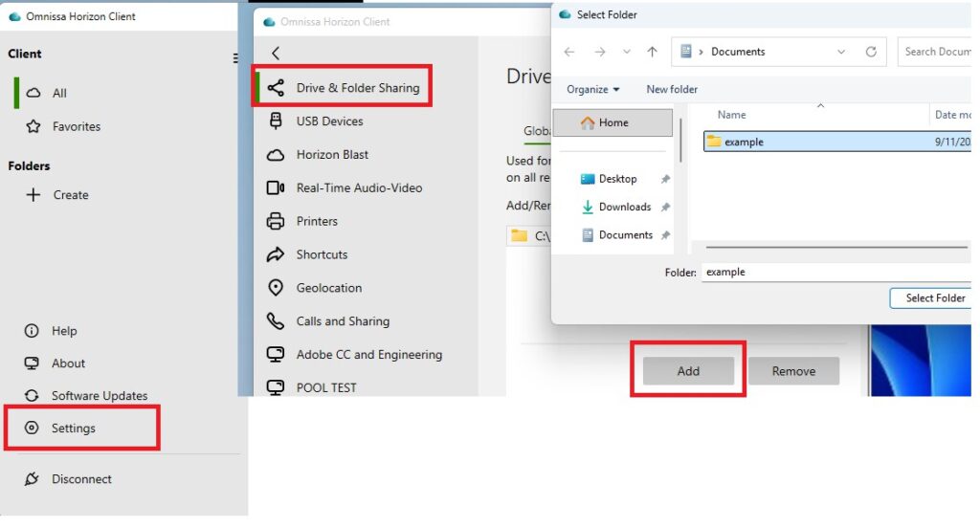Open the address bar history dropdown
This screenshot has height=528, width=980.
tap(841, 53)
